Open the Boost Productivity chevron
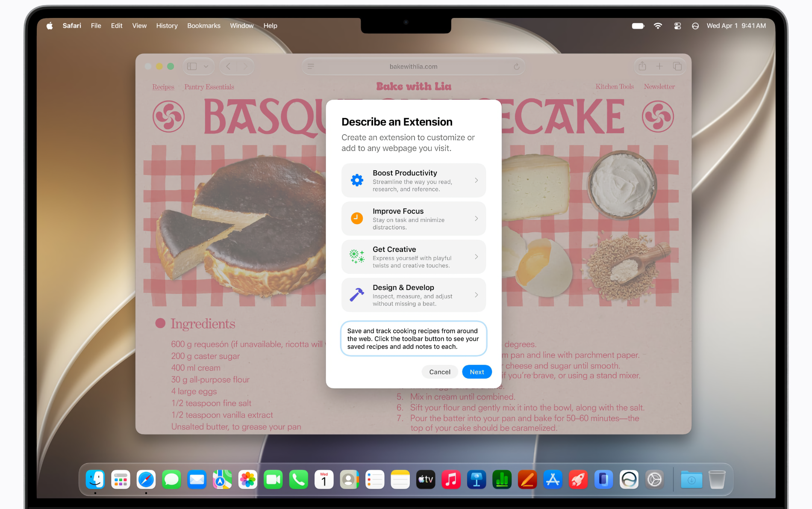The image size is (812, 509). tap(477, 181)
